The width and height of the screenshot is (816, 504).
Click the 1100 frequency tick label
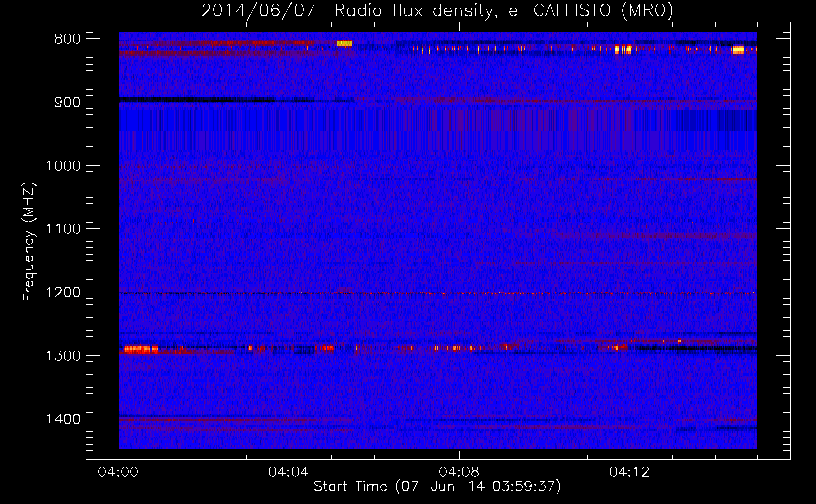point(64,229)
